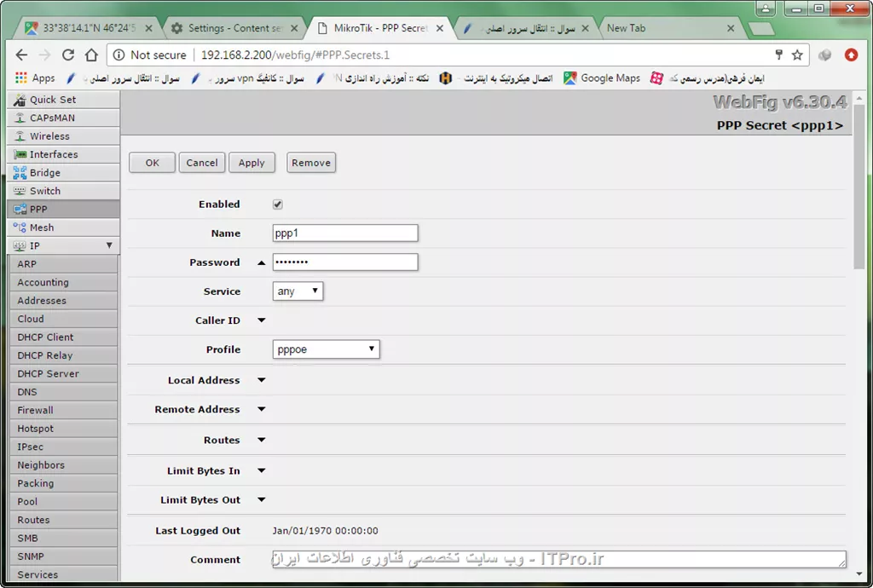The height and width of the screenshot is (588, 873).
Task: Click the Mesh icon in sidebar
Action: tap(20, 228)
